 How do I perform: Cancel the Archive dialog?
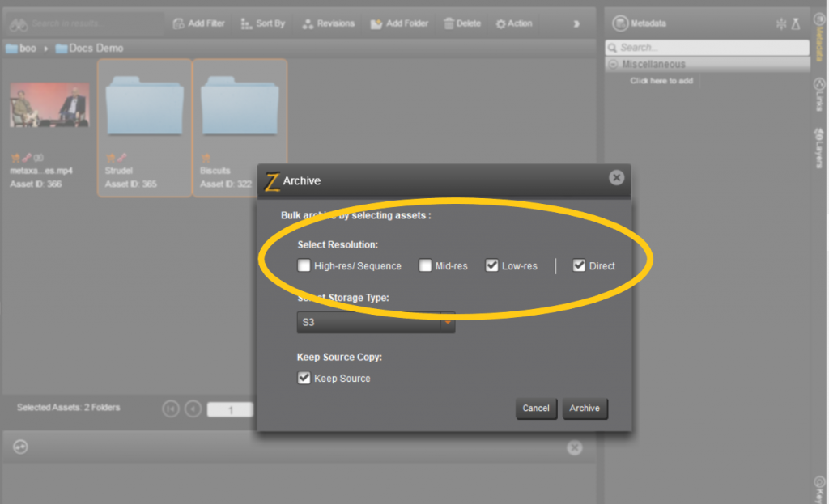[535, 409]
